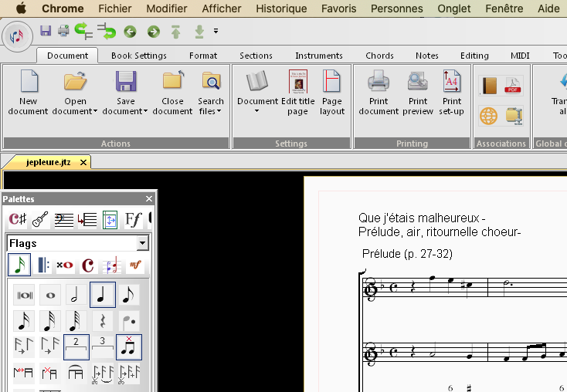Click the Print preview icon
The height and width of the screenshot is (392, 567).
tap(418, 92)
